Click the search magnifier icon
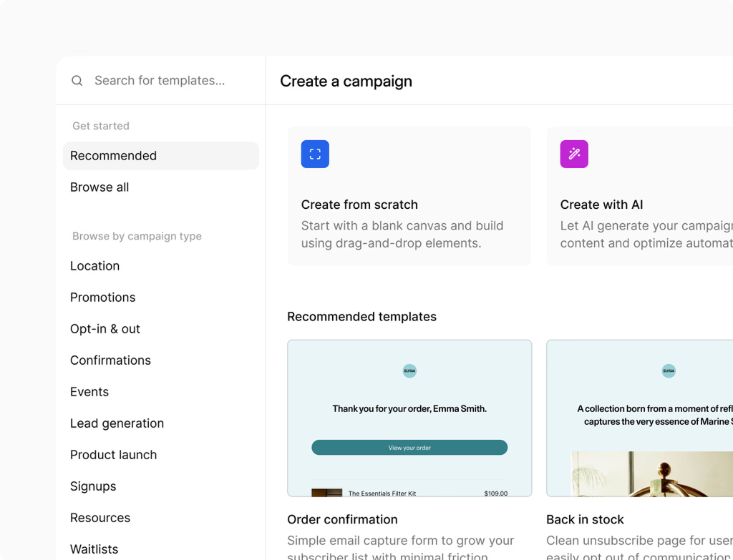The height and width of the screenshot is (560, 733). pos(77,80)
